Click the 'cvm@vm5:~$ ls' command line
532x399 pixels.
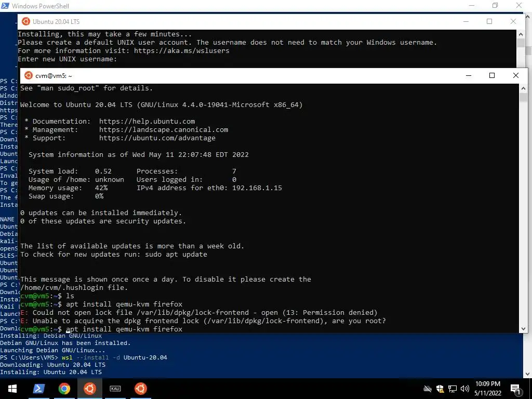(x=47, y=296)
